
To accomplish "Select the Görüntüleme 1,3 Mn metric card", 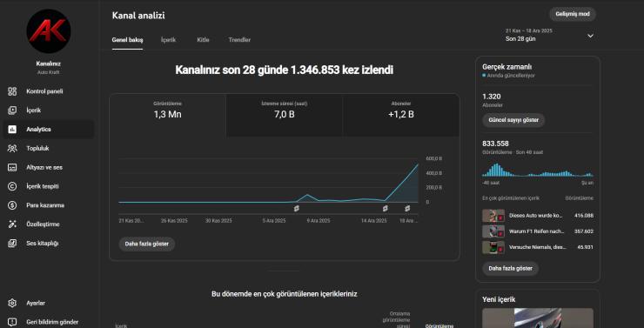I will [168, 116].
